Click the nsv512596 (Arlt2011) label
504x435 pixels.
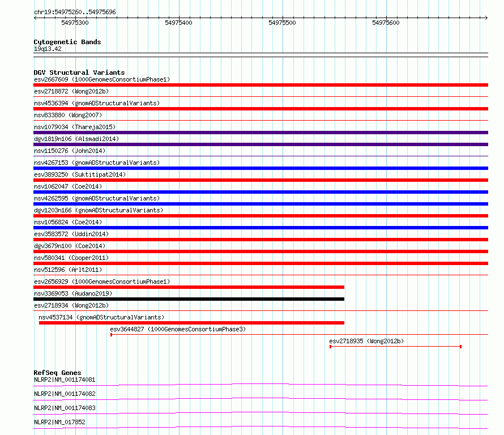[x=68, y=270]
